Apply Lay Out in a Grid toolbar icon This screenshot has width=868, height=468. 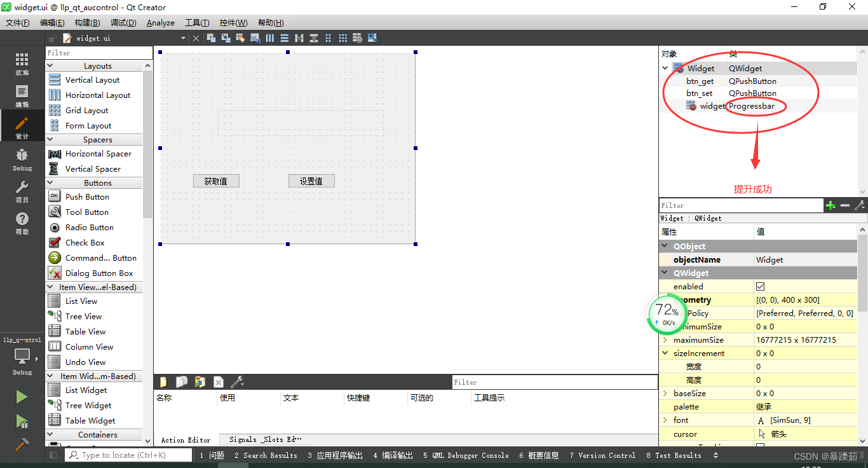(343, 38)
